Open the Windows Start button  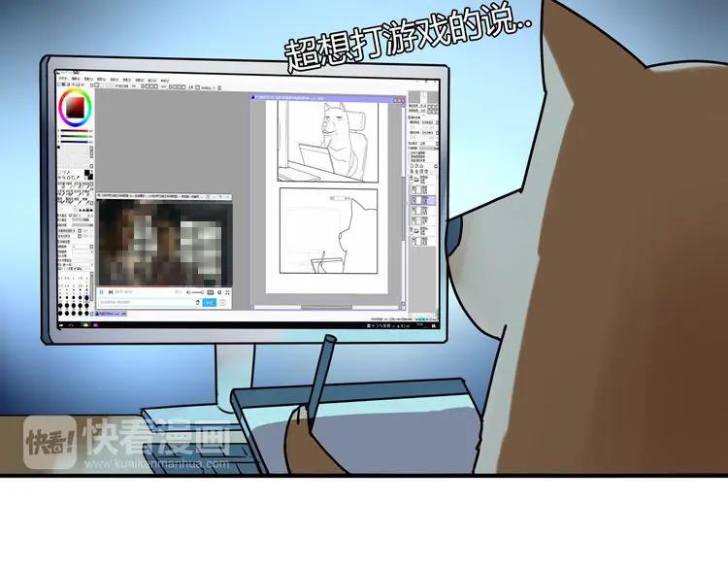(x=61, y=324)
